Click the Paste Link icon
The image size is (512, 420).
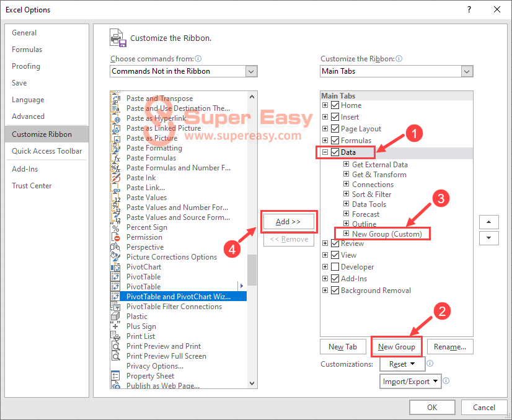(x=115, y=188)
